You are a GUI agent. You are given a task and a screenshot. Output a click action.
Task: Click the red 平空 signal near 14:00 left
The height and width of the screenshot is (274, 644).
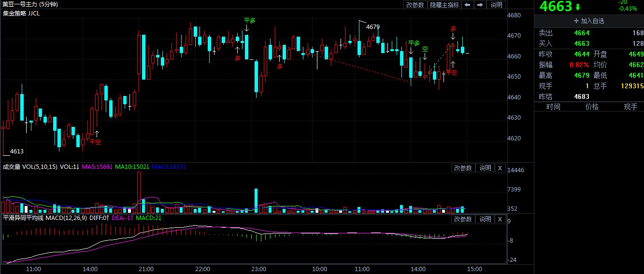pyautogui.click(x=95, y=142)
